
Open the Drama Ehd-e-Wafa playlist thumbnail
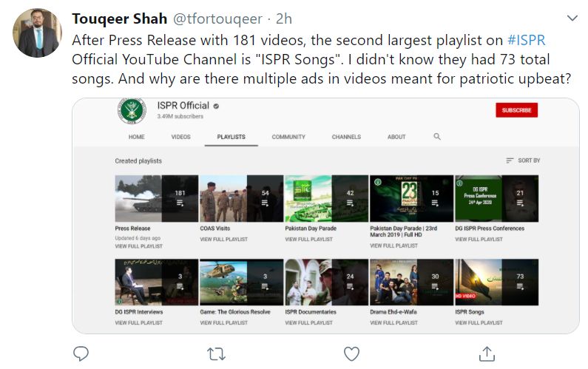411,282
